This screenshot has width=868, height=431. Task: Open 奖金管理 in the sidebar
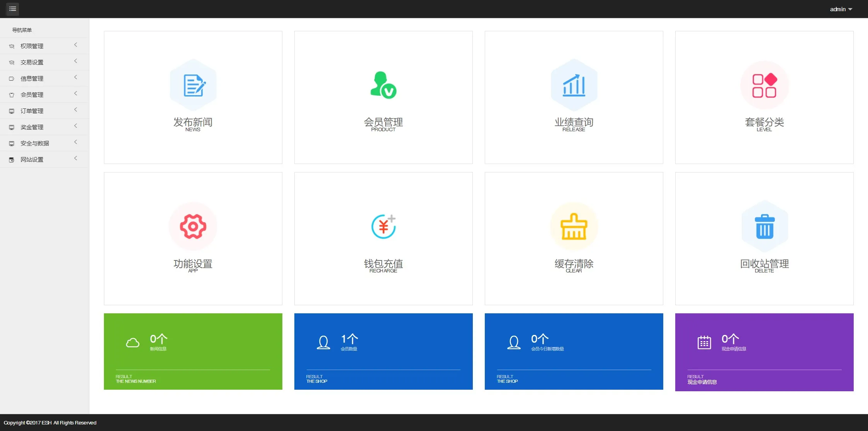click(32, 127)
